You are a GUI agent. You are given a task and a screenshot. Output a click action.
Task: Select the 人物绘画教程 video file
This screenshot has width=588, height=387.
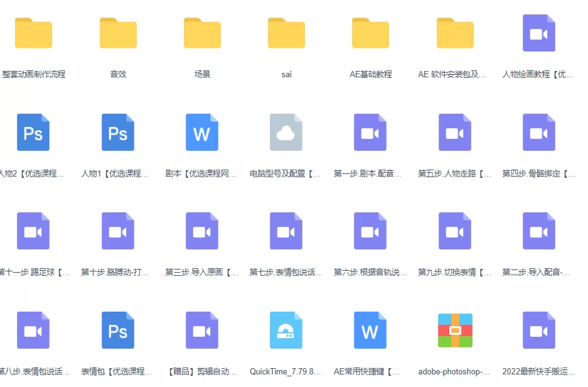pyautogui.click(x=539, y=33)
